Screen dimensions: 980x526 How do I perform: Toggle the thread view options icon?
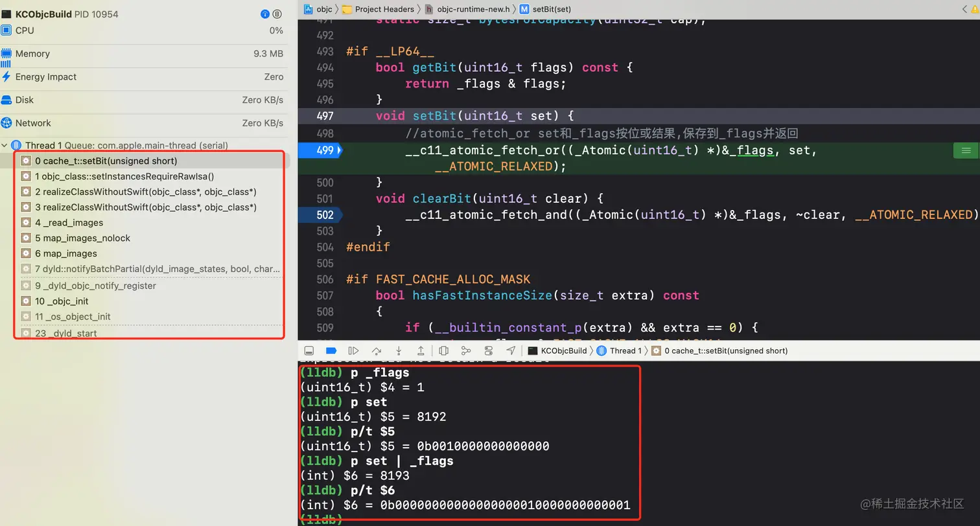tap(277, 14)
